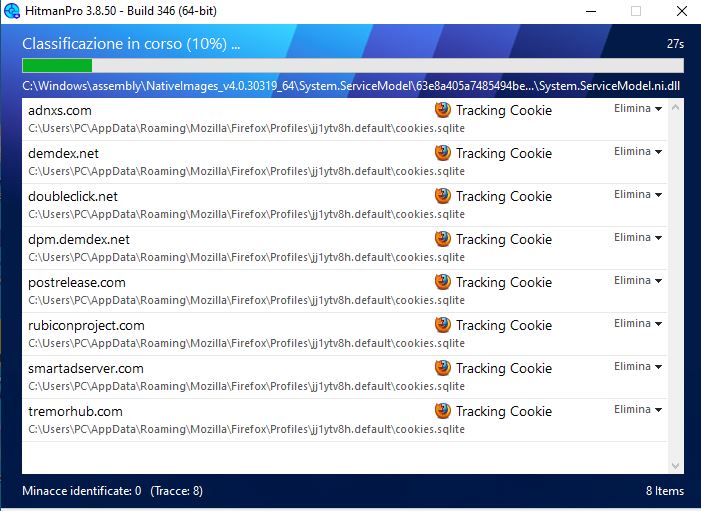
Task: Click the Classificazione in corso status heading
Action: (131, 44)
